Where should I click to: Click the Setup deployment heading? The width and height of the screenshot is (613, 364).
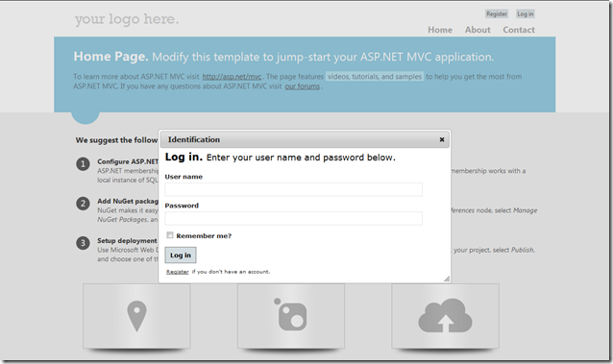pos(127,241)
